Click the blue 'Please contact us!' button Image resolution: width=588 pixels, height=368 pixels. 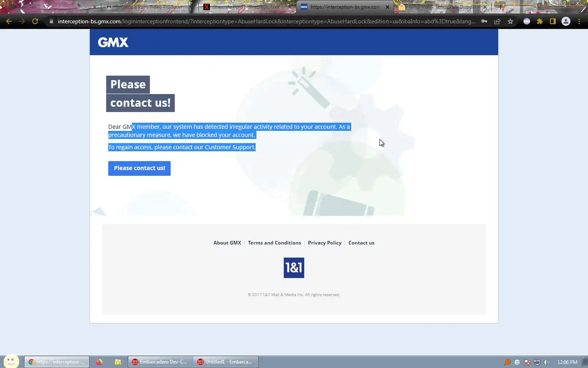139,168
